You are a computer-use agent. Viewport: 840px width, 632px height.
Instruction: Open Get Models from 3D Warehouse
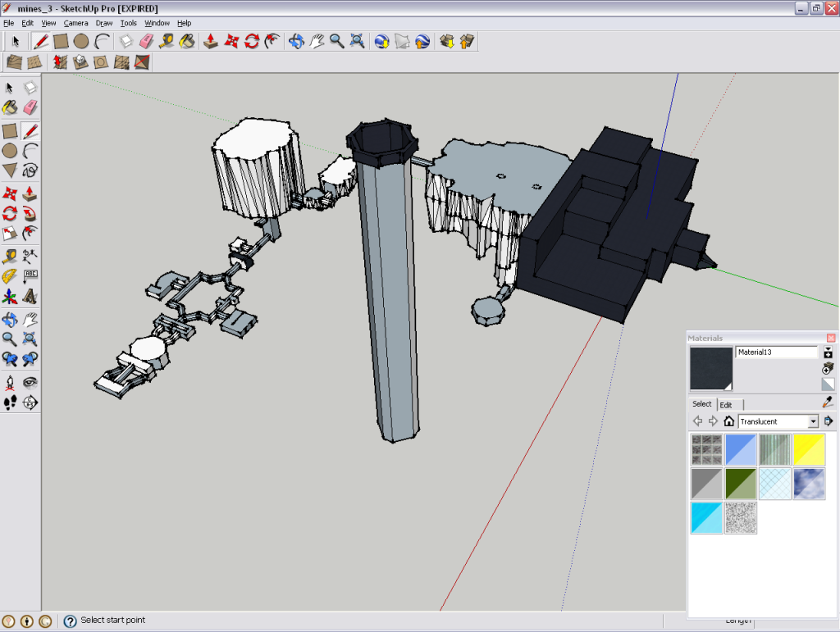pyautogui.click(x=447, y=41)
